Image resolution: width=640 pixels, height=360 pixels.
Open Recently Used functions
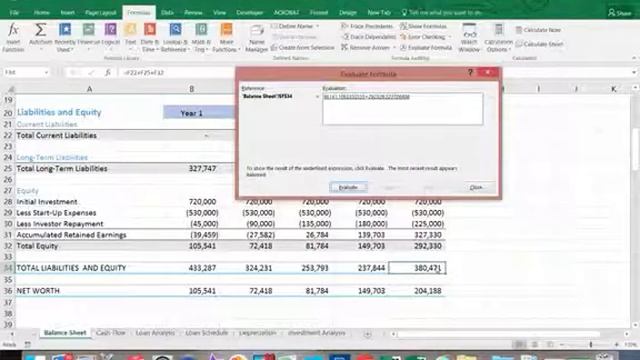click(x=65, y=37)
